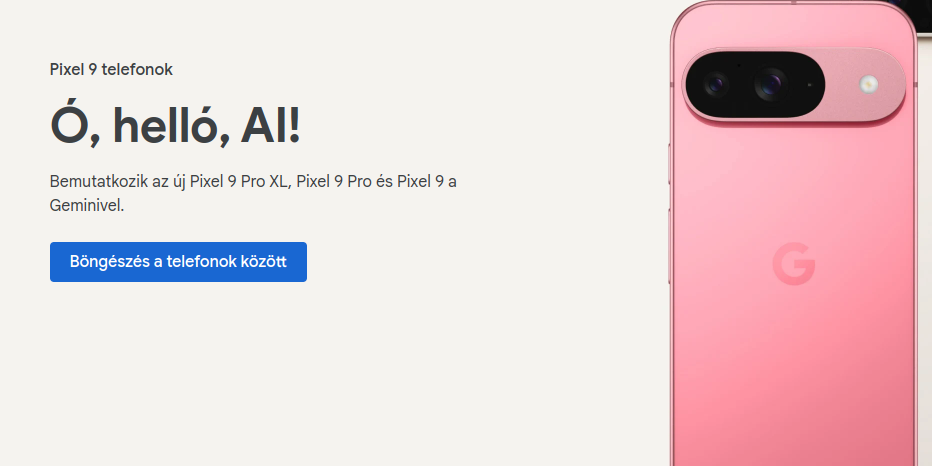Click the smaller left camera lens
This screenshot has height=466, width=932.
point(716,84)
